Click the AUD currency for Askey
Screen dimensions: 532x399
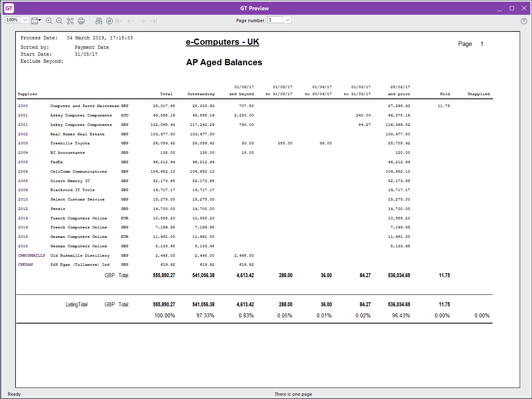coord(125,115)
